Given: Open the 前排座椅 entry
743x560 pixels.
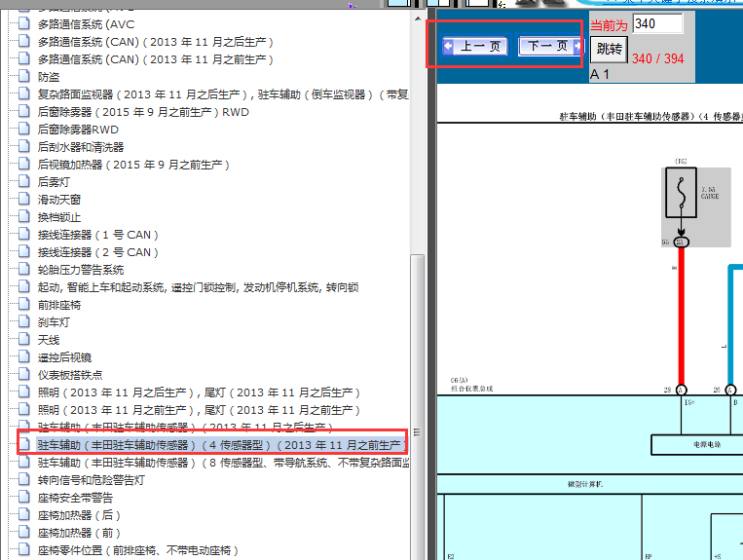Looking at the screenshot, I should coord(59,305).
